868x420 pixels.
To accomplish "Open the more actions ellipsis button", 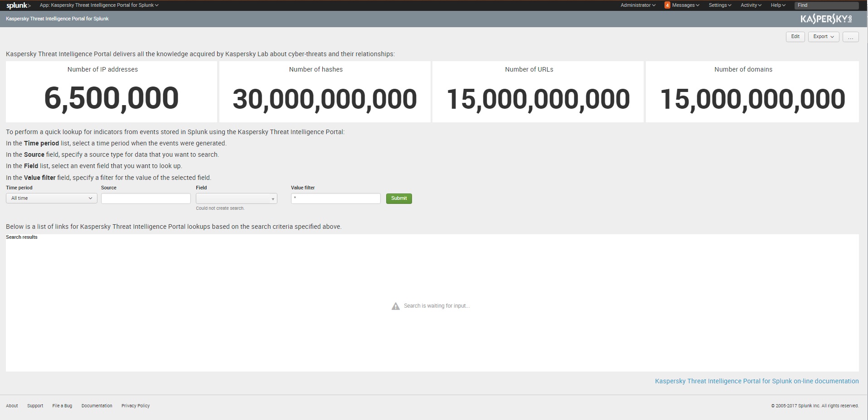I will 850,37.
